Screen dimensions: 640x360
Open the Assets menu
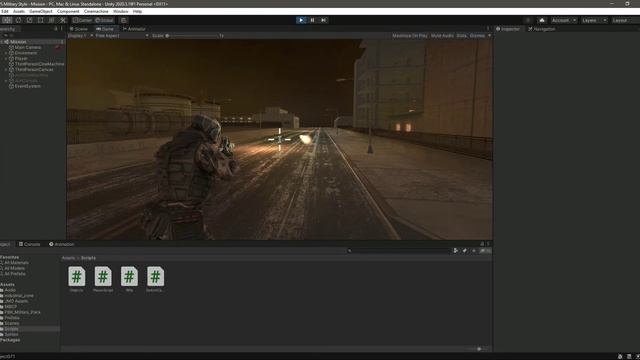pos(19,11)
